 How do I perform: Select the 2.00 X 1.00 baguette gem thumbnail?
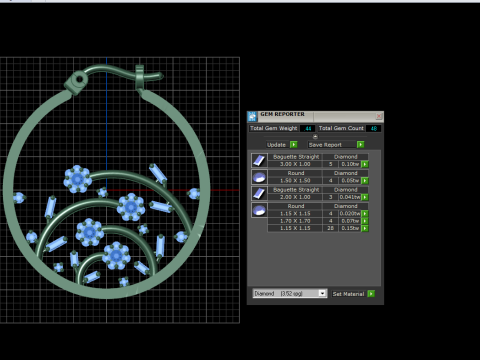(x=259, y=193)
